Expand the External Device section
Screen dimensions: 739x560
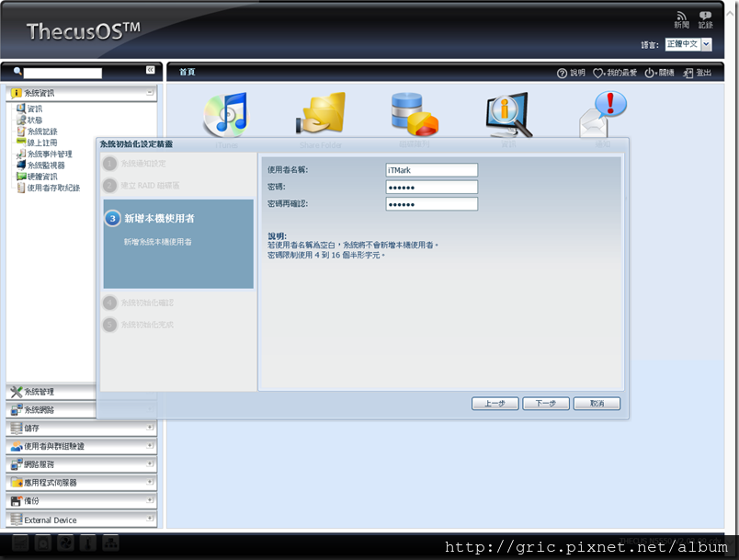tap(81, 520)
